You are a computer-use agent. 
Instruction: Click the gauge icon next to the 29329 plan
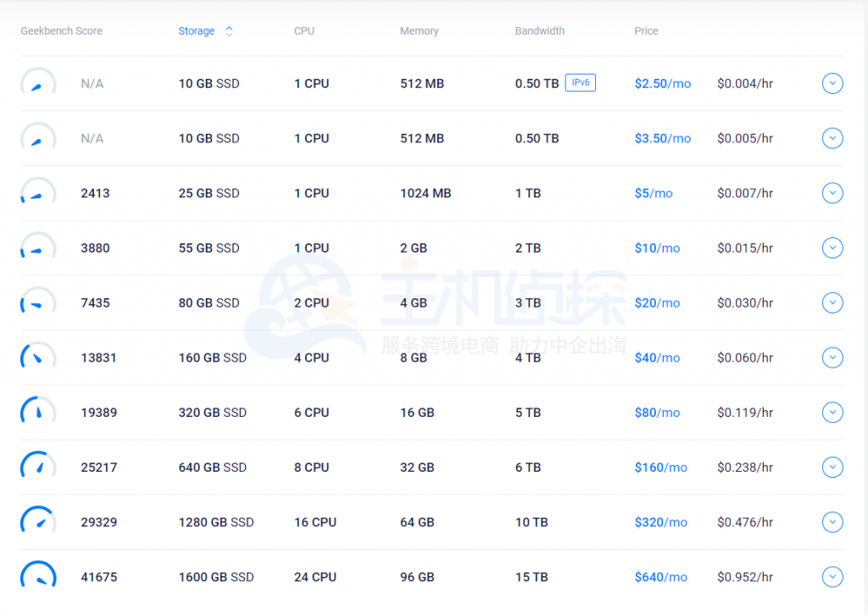pos(38,522)
